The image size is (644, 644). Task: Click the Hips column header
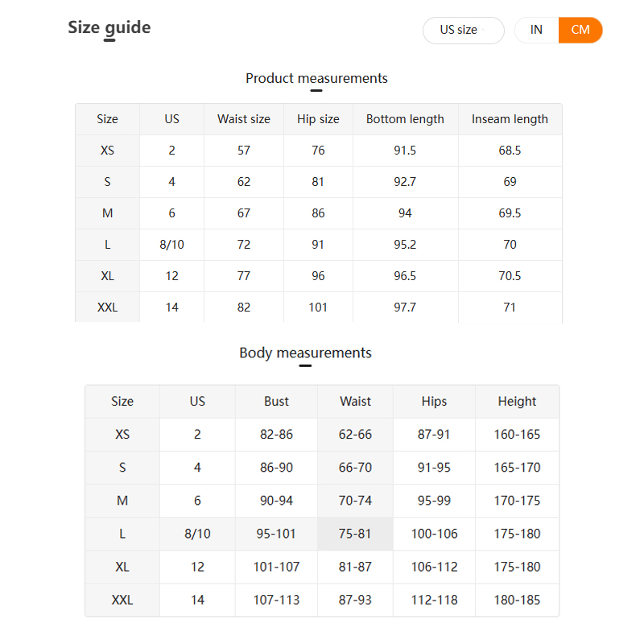tap(434, 401)
